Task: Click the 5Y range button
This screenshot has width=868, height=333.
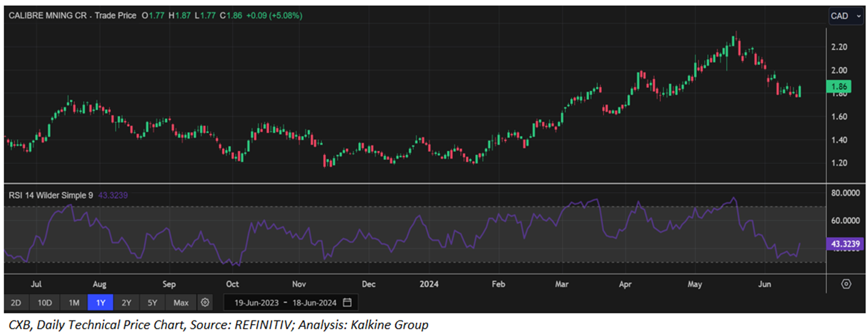Action: pyautogui.click(x=153, y=302)
